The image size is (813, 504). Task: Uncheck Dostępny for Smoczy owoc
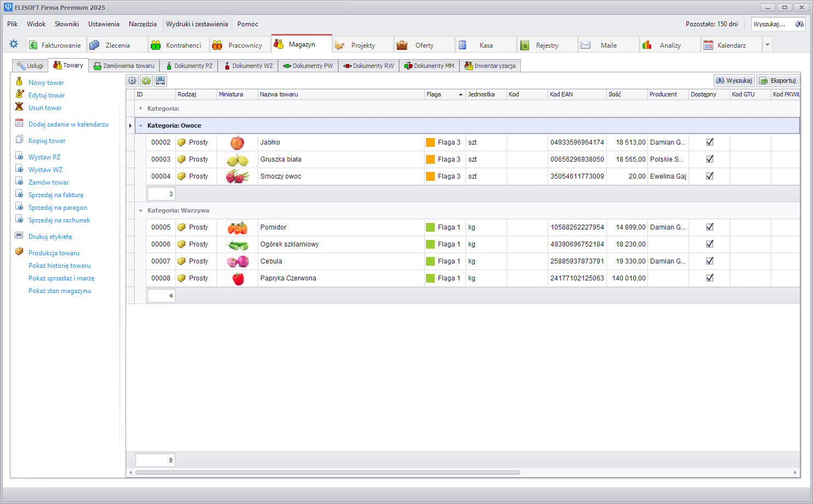[709, 176]
